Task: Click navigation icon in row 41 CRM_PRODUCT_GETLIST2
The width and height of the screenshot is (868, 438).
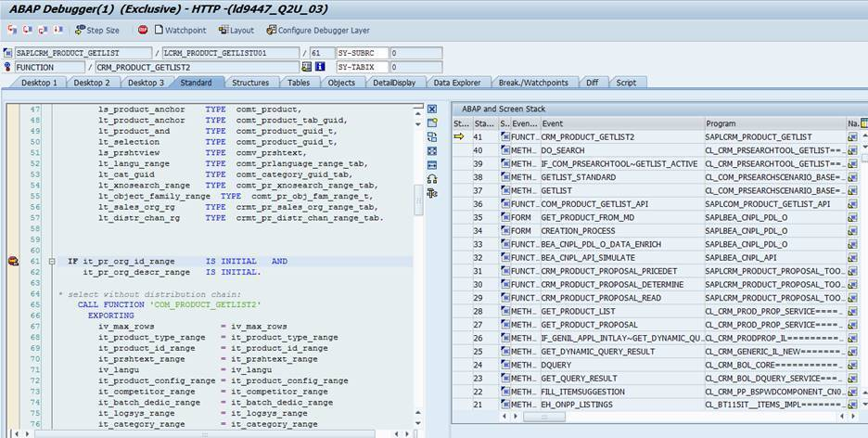Action: point(852,136)
